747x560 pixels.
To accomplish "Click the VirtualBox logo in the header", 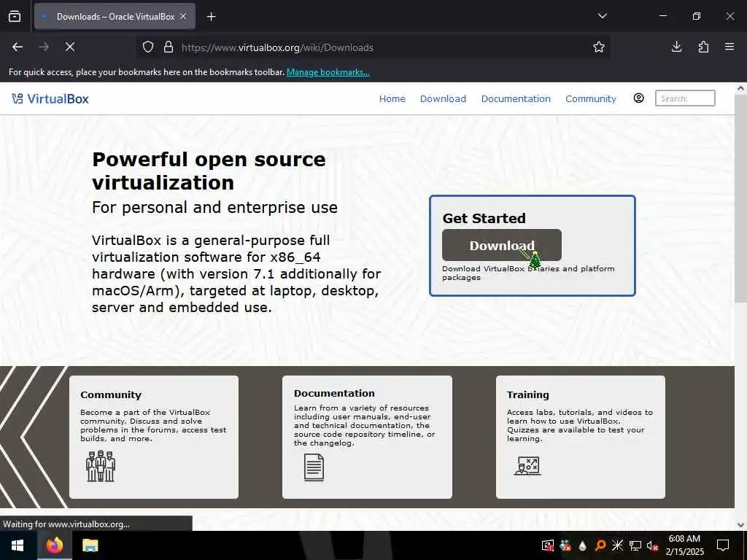I will 50,98.
